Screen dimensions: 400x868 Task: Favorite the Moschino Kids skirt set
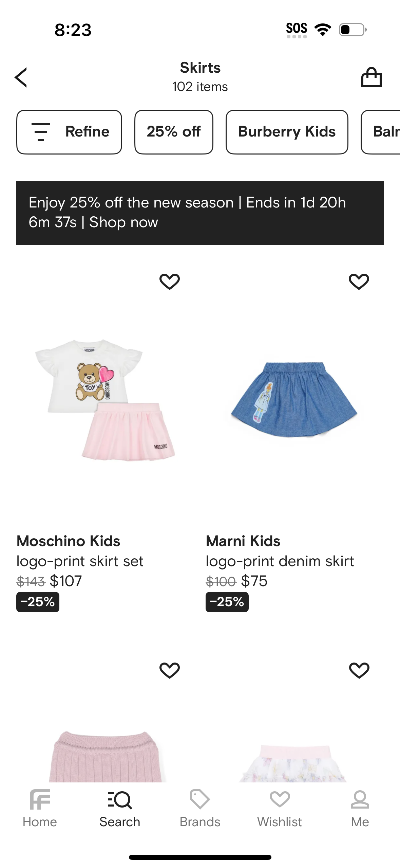point(169,282)
